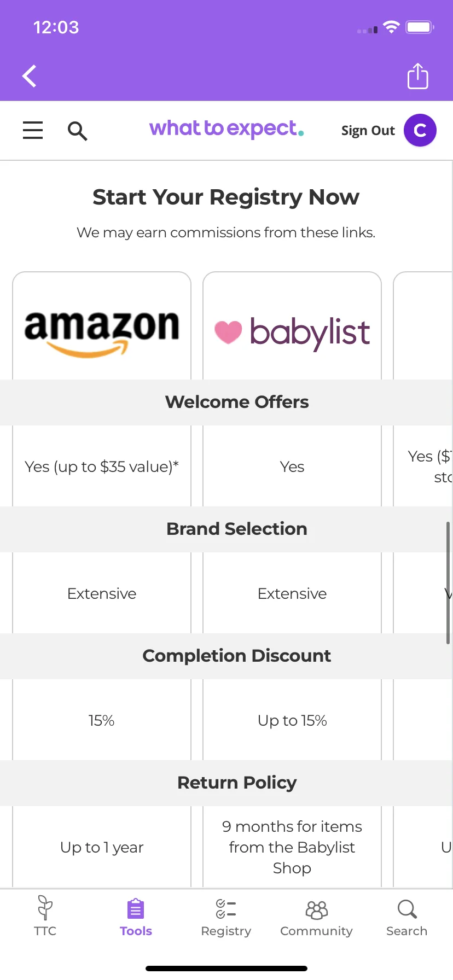
Task: Choose the Babylist registry card
Action: tap(292, 326)
